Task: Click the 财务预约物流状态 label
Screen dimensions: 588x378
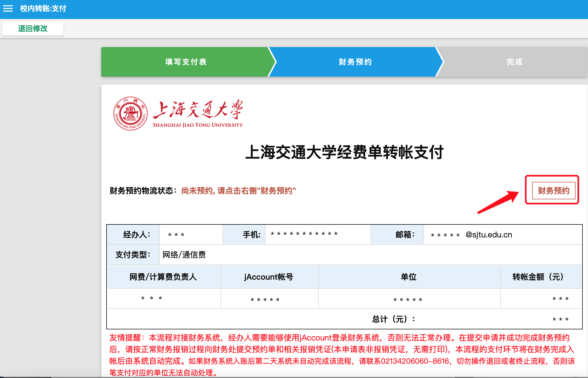Action: click(x=143, y=191)
